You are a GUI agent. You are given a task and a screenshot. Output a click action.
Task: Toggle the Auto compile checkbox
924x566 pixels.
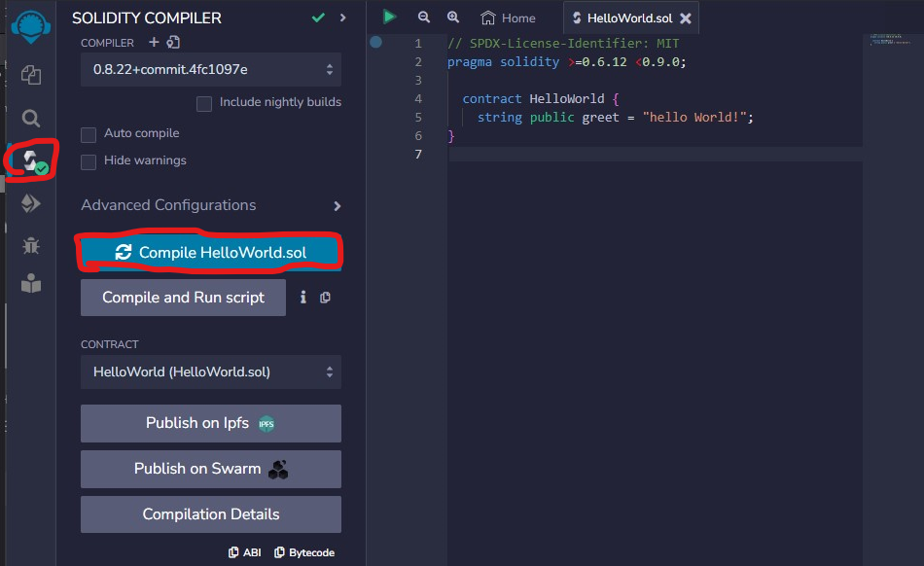coord(89,134)
